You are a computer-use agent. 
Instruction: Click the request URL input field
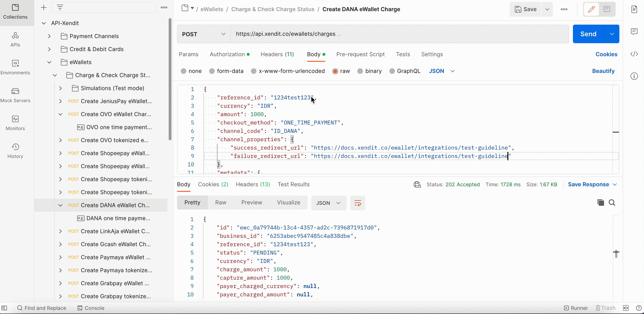[x=400, y=34]
